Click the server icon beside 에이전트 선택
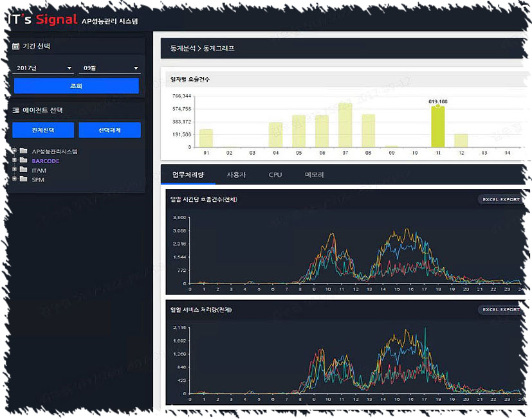This screenshot has height=419, width=532. click(x=15, y=110)
